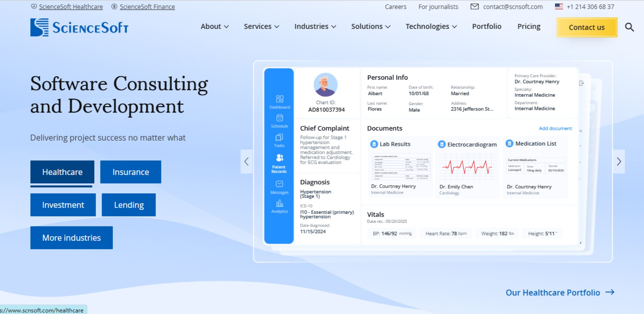The image size is (644, 314).
Task: Expand the Services menu
Action: [x=262, y=27]
